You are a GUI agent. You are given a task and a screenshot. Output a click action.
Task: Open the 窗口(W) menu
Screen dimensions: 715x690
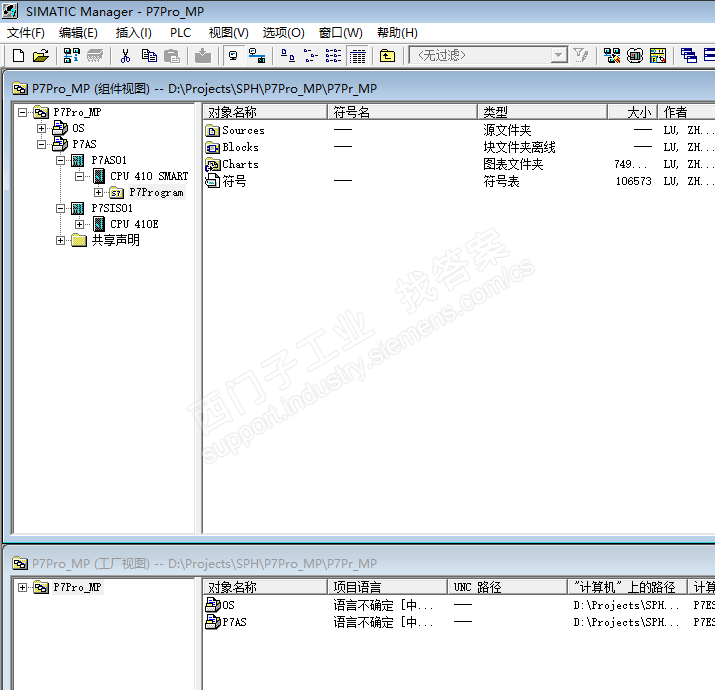340,33
